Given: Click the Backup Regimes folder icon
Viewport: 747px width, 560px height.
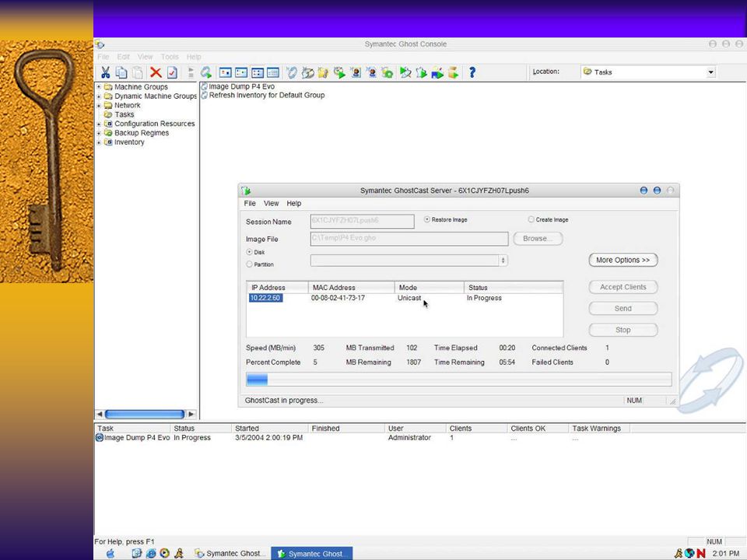Looking at the screenshot, I should pyautogui.click(x=108, y=133).
